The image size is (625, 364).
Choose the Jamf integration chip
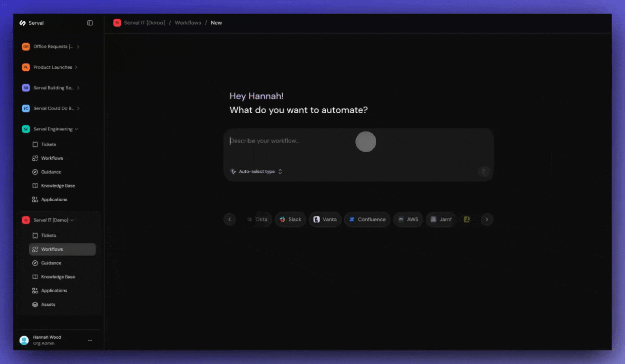(441, 219)
